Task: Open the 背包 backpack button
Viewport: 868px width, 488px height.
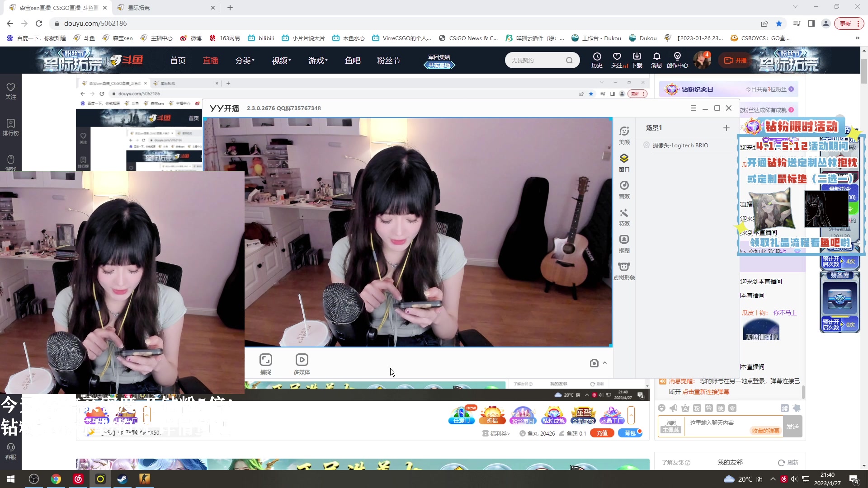Action: coord(630,433)
